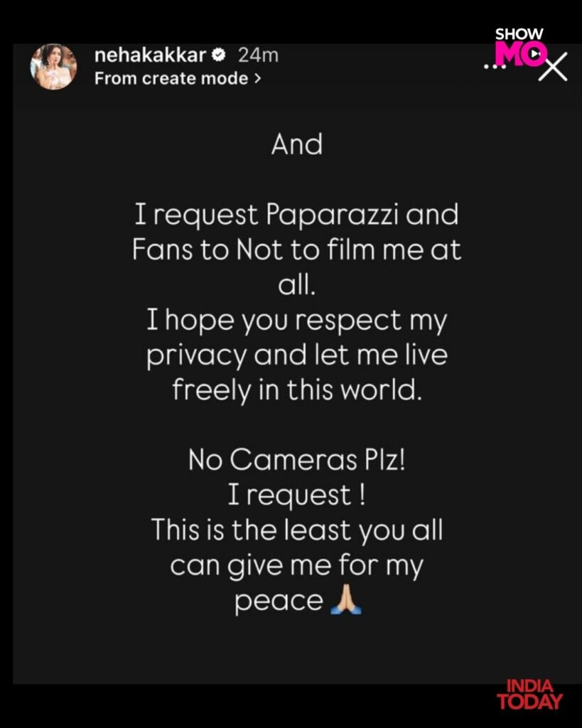Expand the chevron after From create mode
582x728 pixels.
tap(256, 78)
